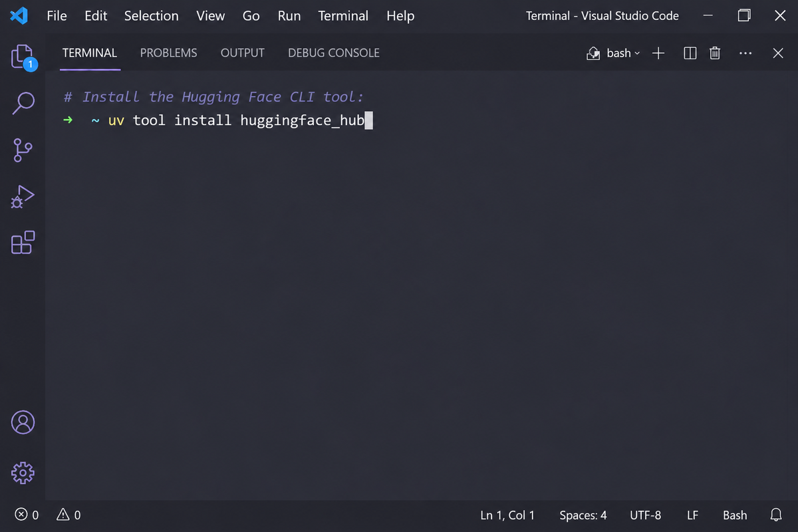Click the uv command word in terminal
Screen dimensions: 798x532
click(116, 120)
